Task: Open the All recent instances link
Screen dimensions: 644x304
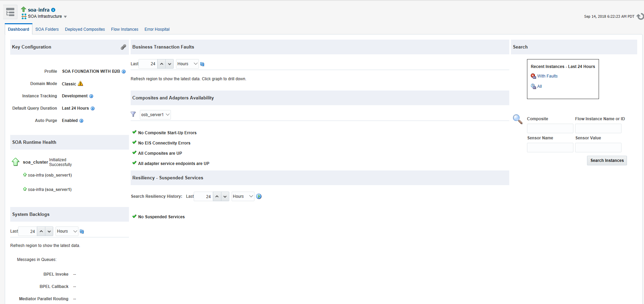Action: [540, 86]
